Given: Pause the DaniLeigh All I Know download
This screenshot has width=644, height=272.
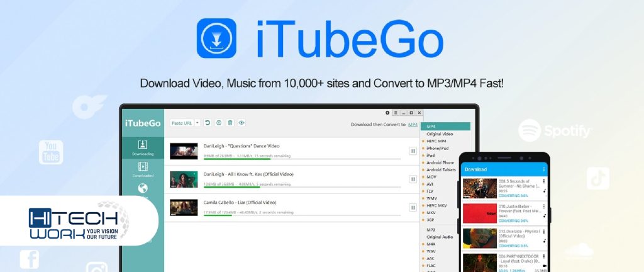Looking at the screenshot, I should tap(413, 179).
